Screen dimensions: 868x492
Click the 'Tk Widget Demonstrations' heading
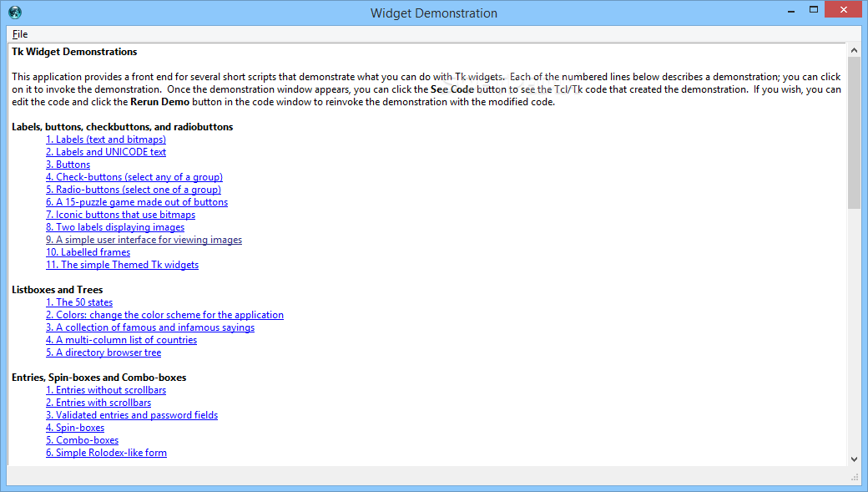(x=74, y=52)
